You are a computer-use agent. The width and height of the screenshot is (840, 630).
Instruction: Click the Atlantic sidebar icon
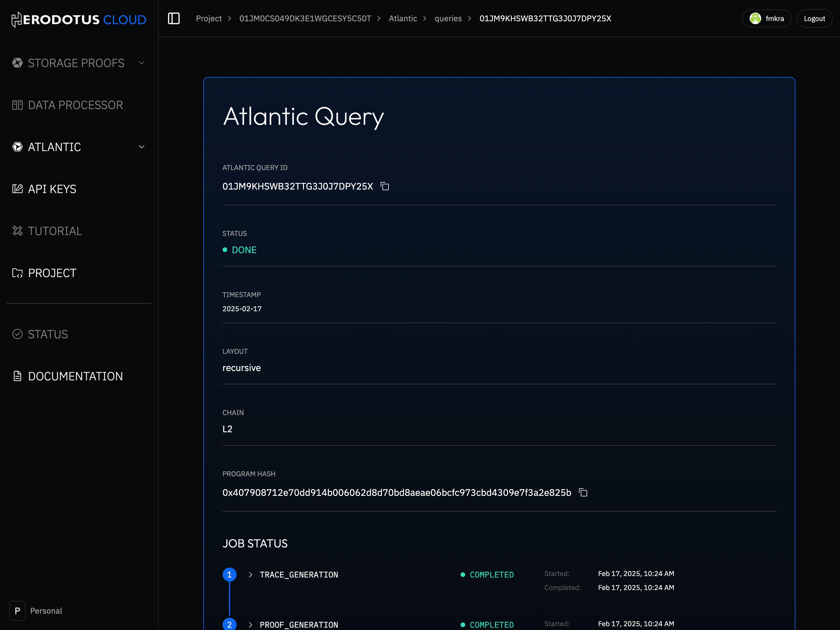point(17,147)
